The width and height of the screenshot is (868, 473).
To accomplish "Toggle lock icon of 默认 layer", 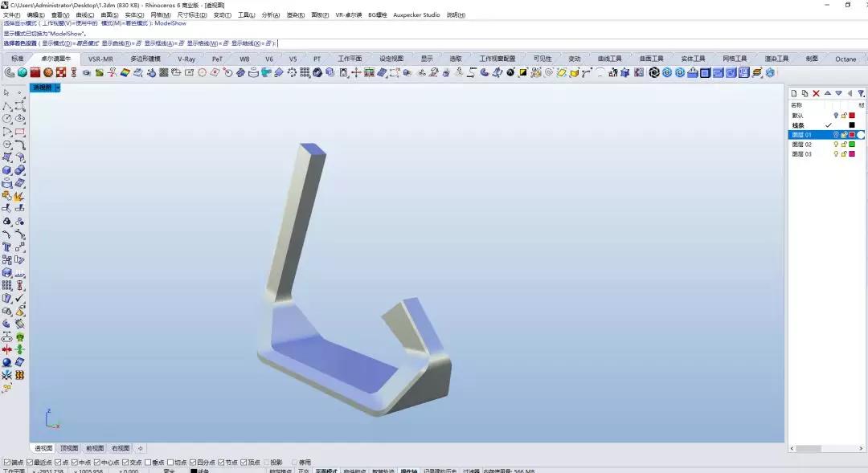I will tap(844, 116).
